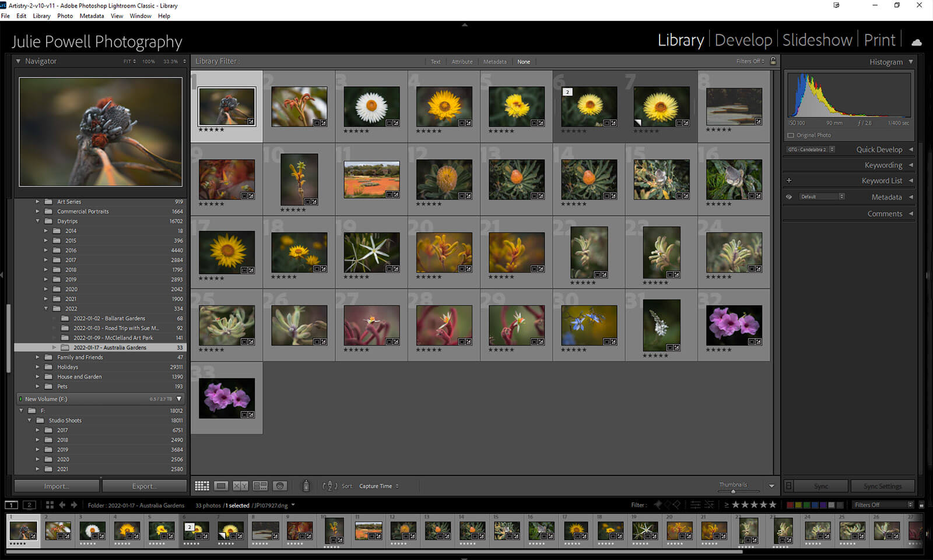Switch to the Develop module
This screenshot has height=560, width=933.
(x=743, y=40)
